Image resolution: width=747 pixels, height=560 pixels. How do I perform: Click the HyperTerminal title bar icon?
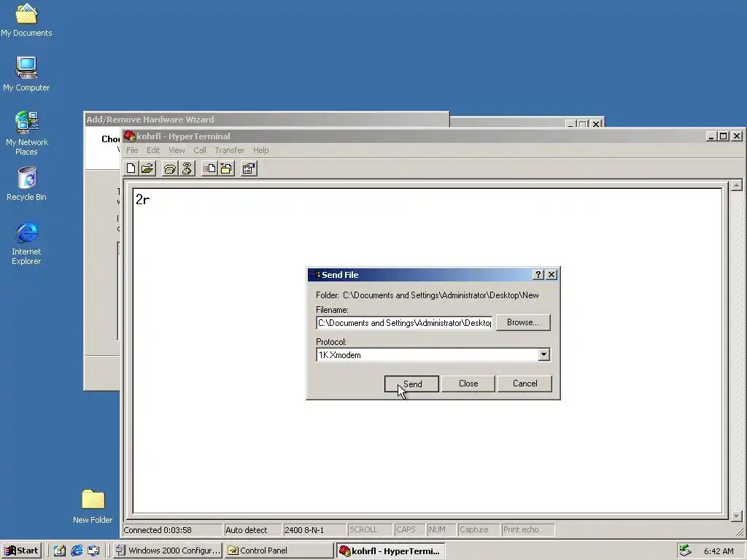pyautogui.click(x=130, y=136)
